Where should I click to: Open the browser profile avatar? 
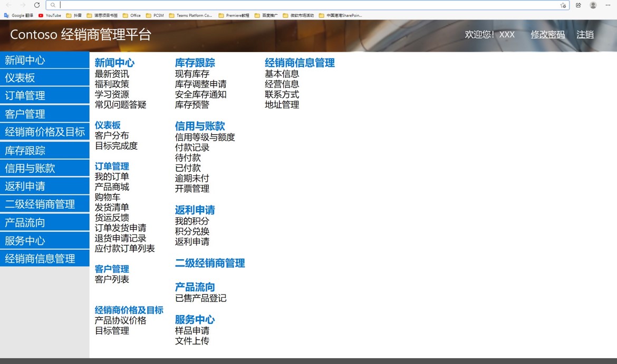593,5
